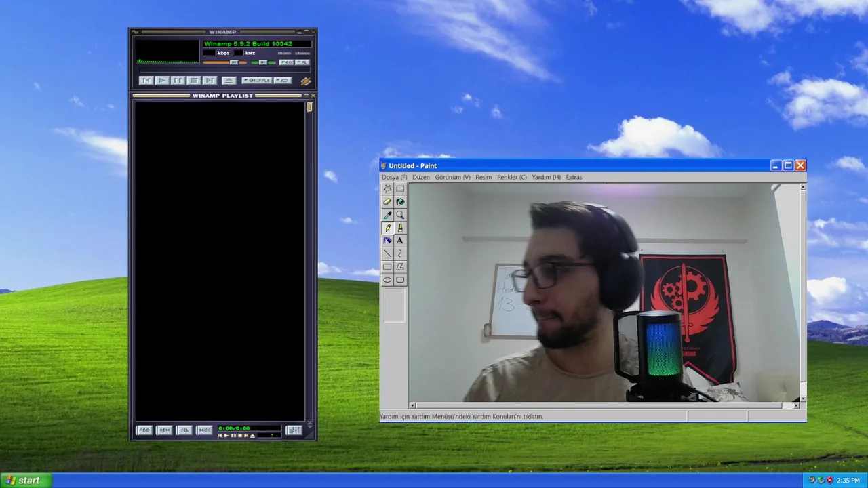Click the red shield system tray icon
This screenshot has width=868, height=488.
829,481
